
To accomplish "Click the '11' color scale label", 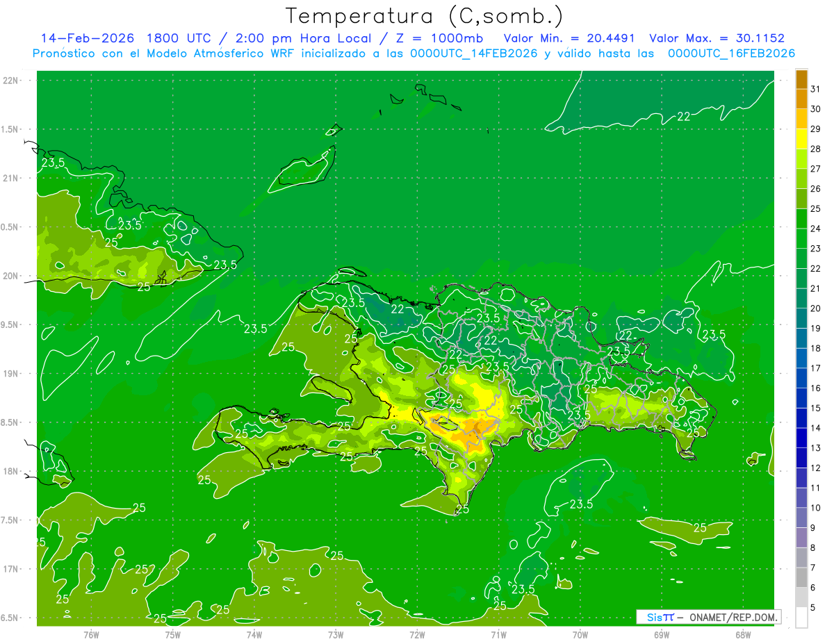I will point(815,488).
